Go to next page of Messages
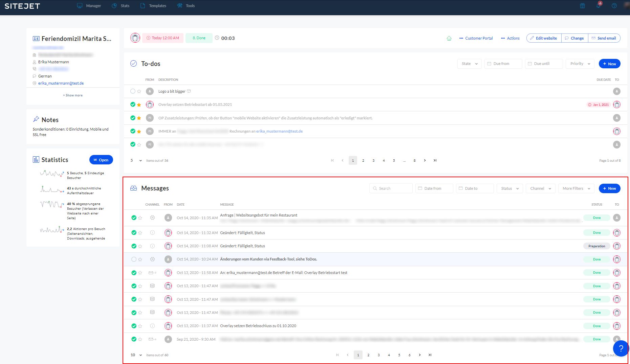 (x=420, y=355)
